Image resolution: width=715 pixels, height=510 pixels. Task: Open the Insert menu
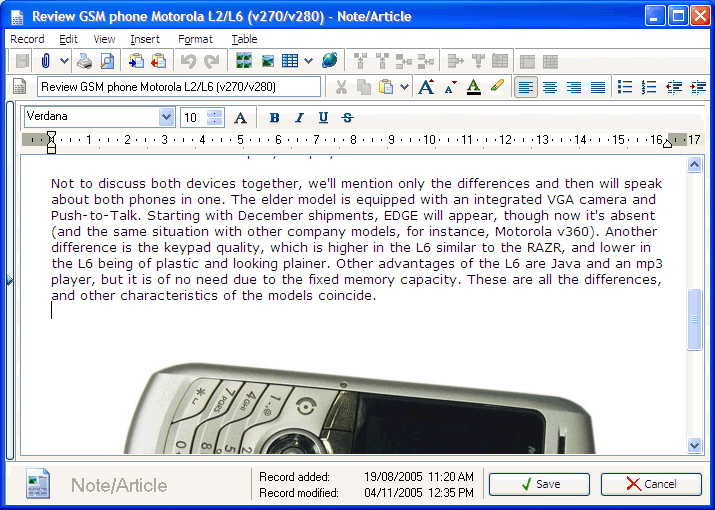144,39
